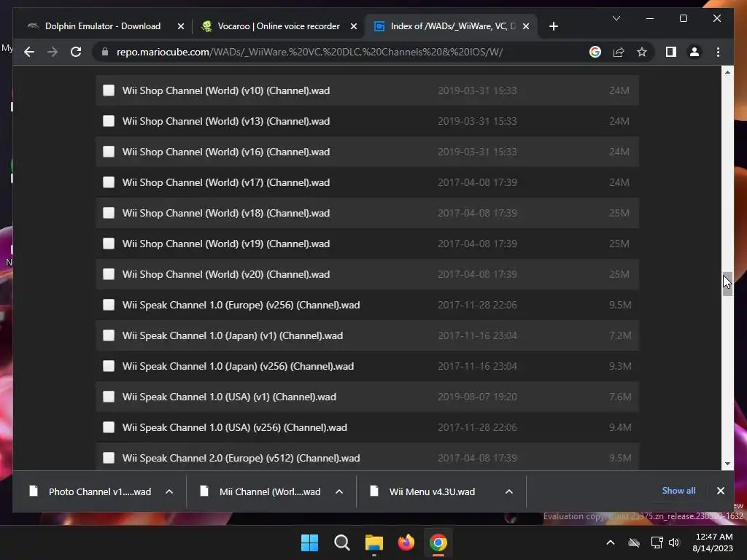This screenshot has width=747, height=560.
Task: Check Wii Shop Channel (World) (v20) checkbox
Action: pos(109,274)
